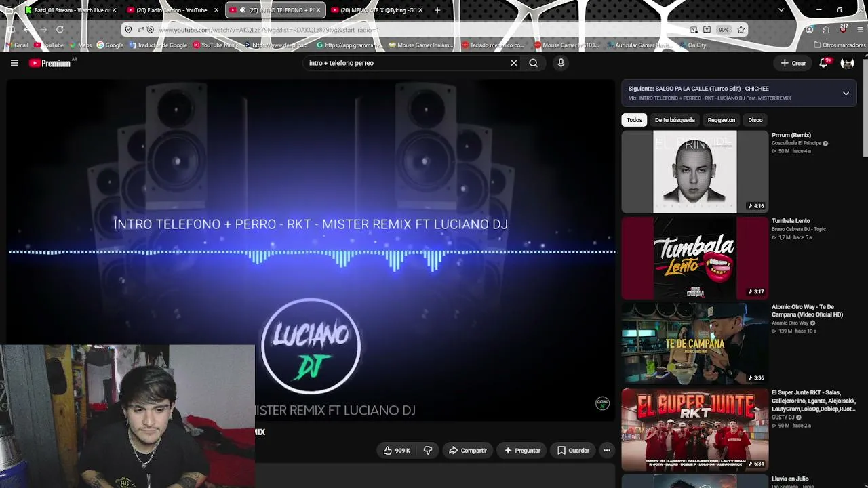
Task: Run search with the magnifier button
Action: click(534, 63)
